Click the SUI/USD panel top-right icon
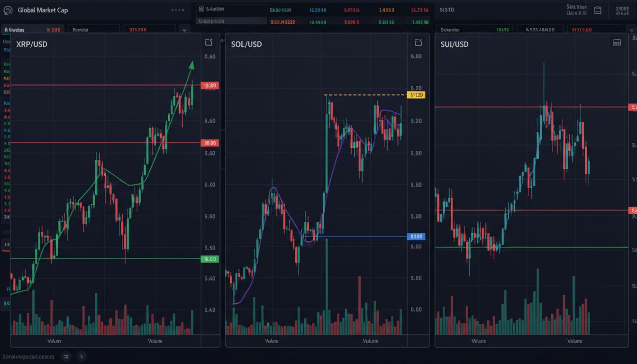 617,43
